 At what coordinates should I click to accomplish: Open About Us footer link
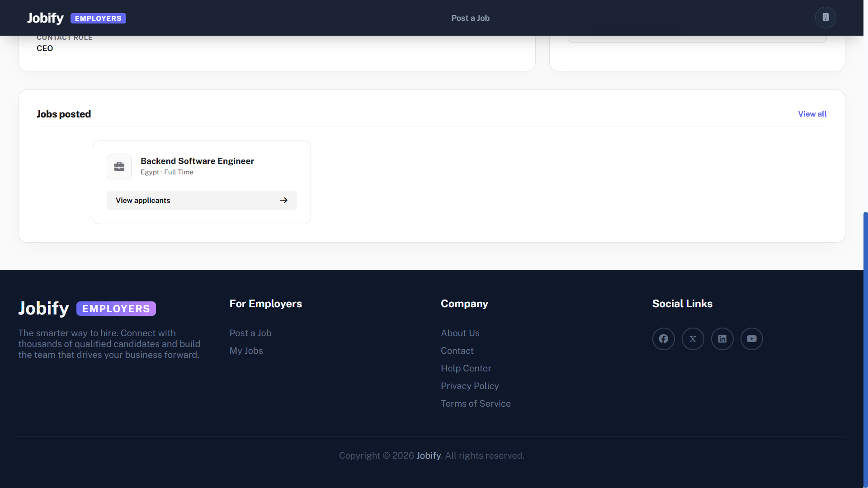tap(460, 333)
